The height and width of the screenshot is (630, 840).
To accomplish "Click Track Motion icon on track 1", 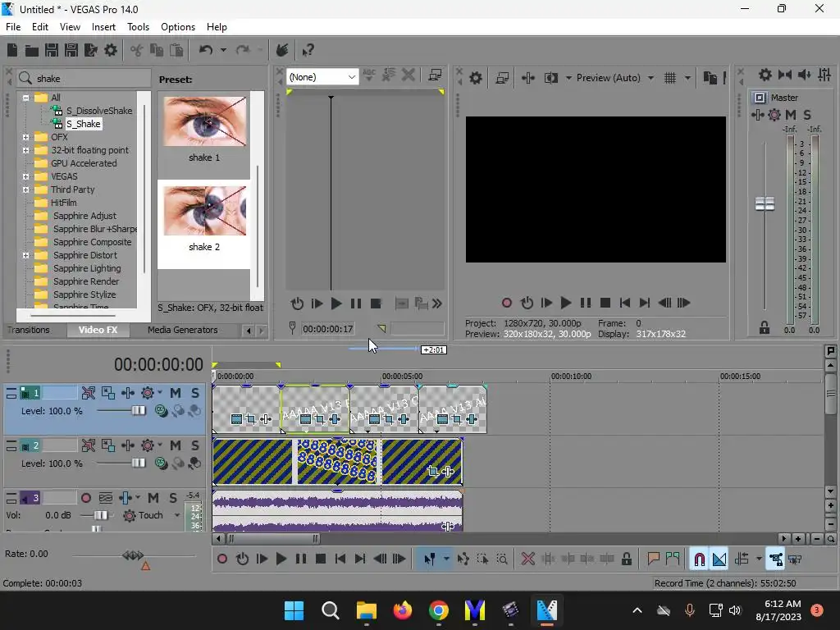I will tap(107, 393).
